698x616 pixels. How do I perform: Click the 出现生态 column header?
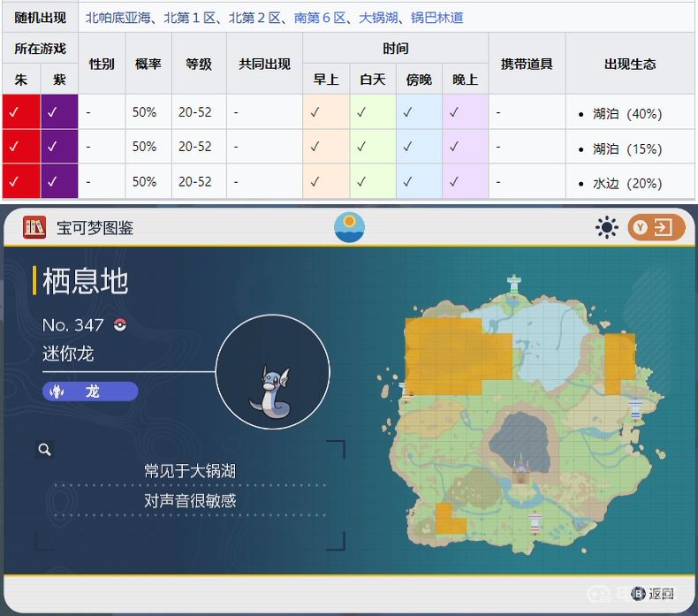(x=630, y=64)
